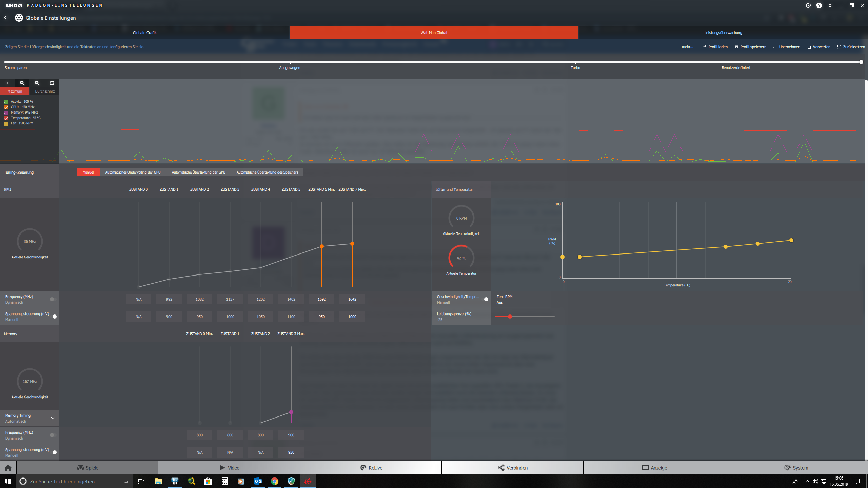Select Manuell tuning control
Screen dimensions: 868x488
click(88, 172)
